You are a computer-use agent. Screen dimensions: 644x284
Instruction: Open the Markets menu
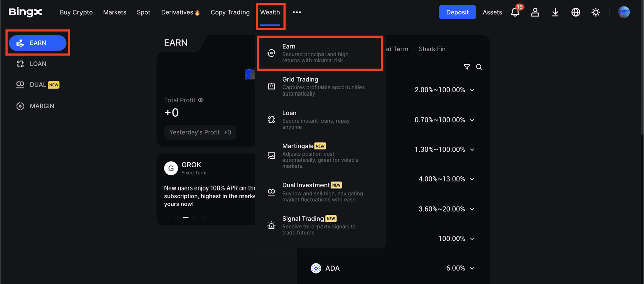pos(115,12)
